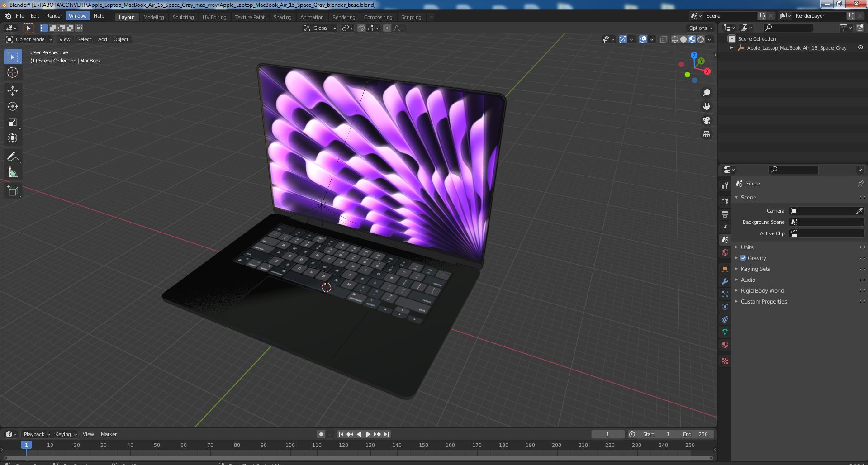Toggle the Gravity checkbox
The height and width of the screenshot is (465, 868).
click(743, 258)
